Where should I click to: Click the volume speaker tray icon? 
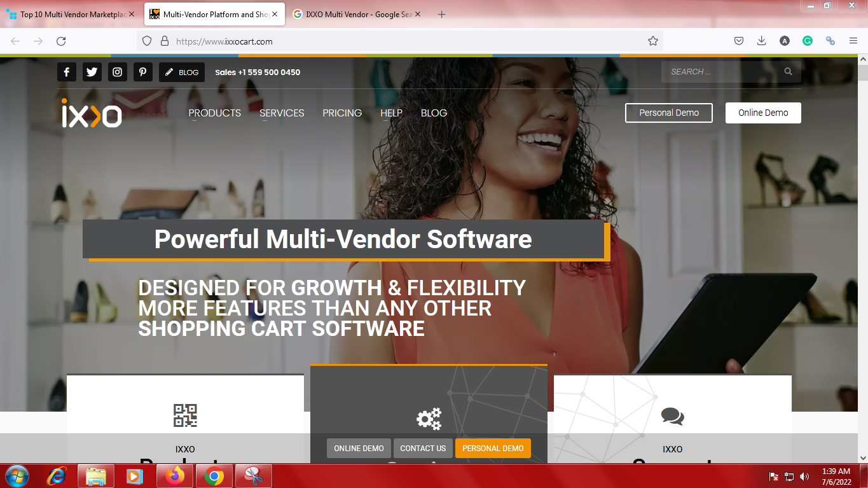click(x=804, y=477)
